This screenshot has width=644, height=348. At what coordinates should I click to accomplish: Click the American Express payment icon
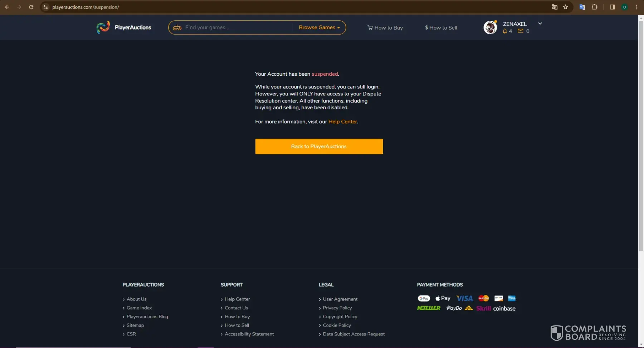(x=512, y=298)
